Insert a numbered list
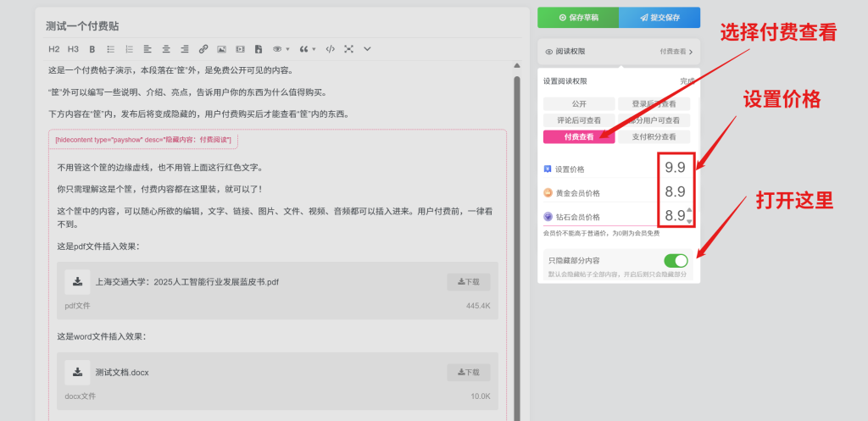Screen dimensions: 868x421 pyautogui.click(x=129, y=49)
